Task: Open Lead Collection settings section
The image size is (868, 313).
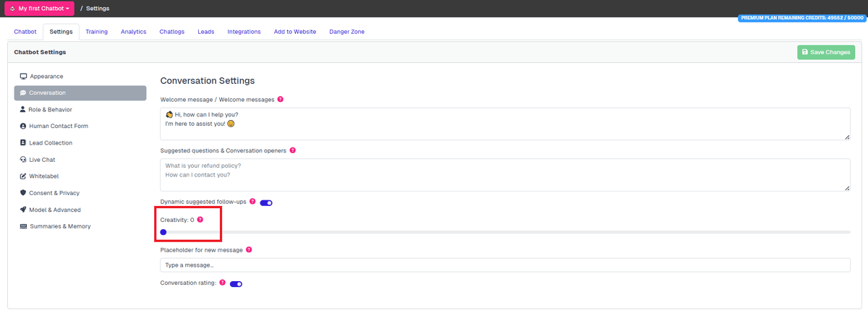Action: point(51,143)
